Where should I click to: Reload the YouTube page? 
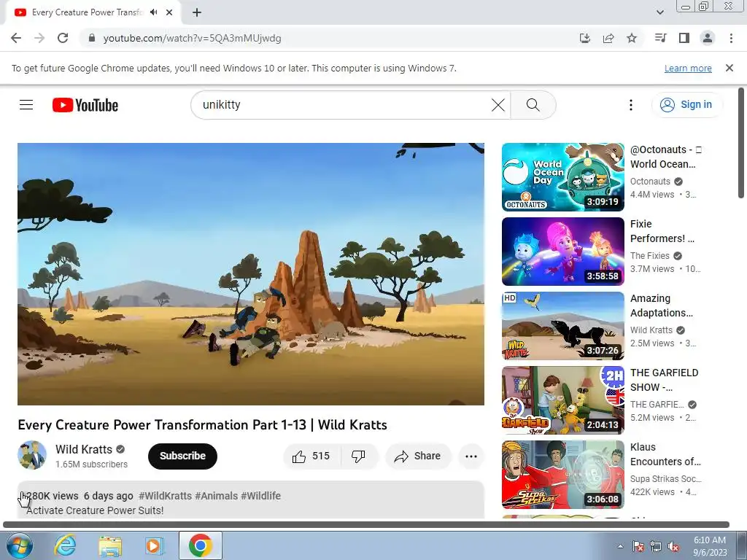(x=63, y=38)
